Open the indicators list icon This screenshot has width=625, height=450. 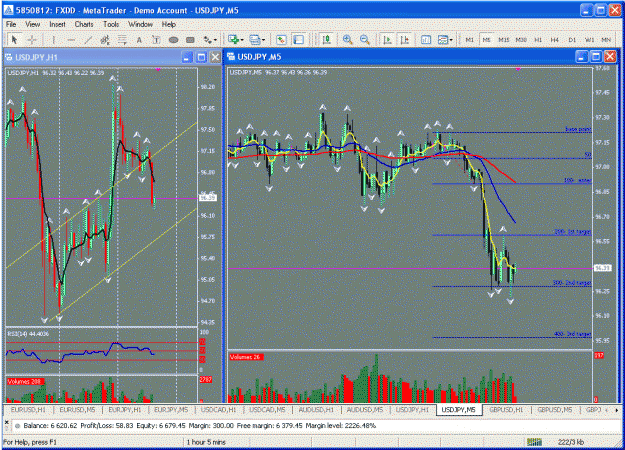tap(426, 39)
